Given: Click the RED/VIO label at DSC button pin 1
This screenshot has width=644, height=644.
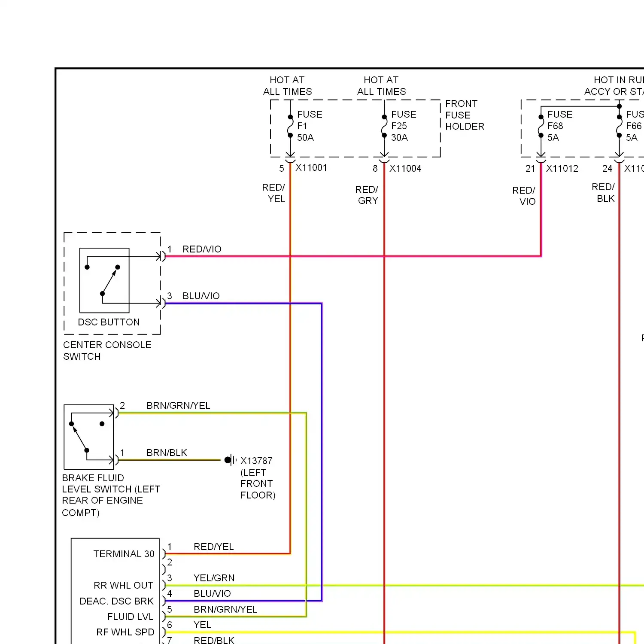Looking at the screenshot, I should (202, 249).
